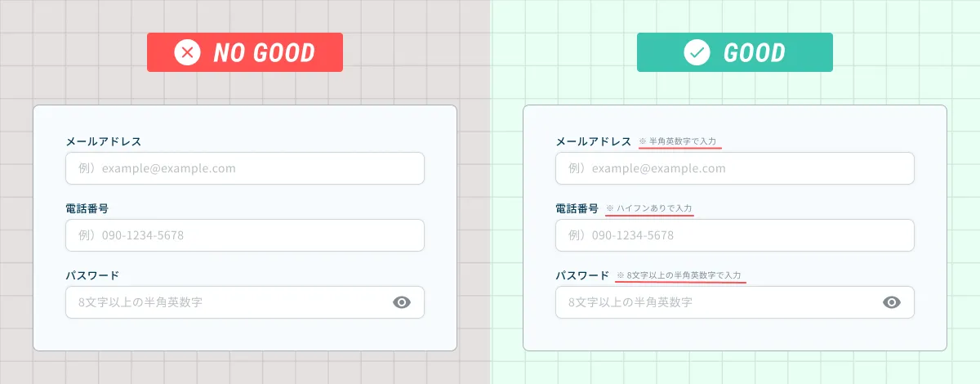Click the right form email address field
This screenshot has height=384, width=980.
pos(735,168)
